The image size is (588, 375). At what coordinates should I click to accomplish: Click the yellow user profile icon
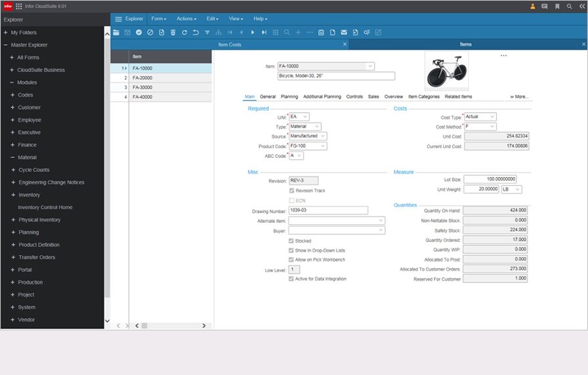[x=532, y=7]
